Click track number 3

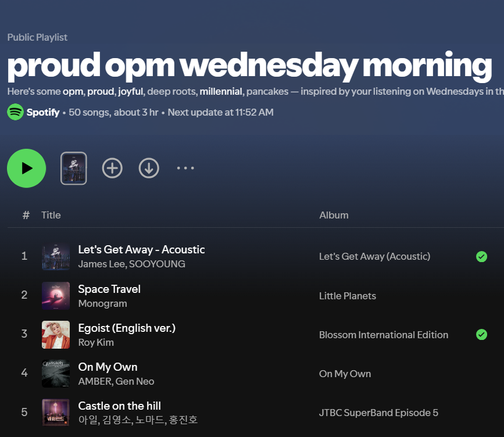coord(24,334)
